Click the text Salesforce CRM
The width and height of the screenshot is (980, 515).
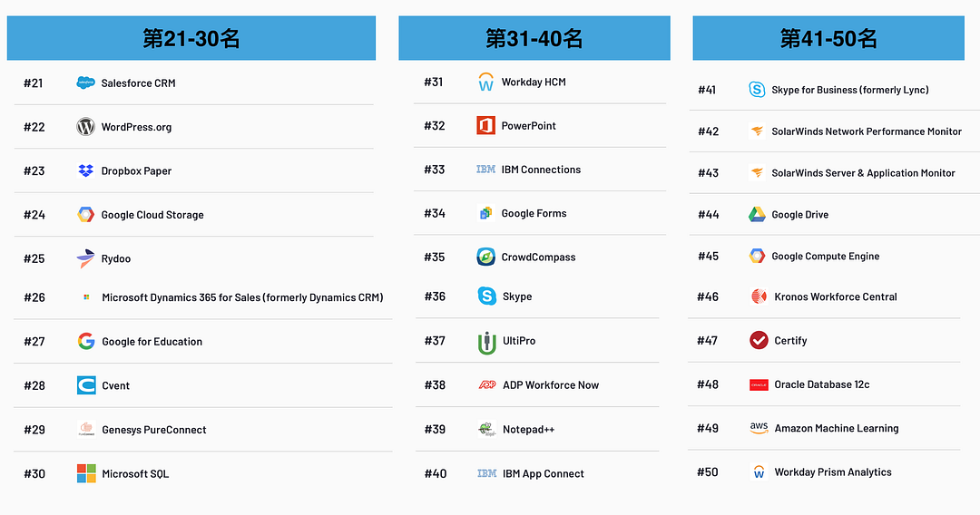[x=138, y=83]
